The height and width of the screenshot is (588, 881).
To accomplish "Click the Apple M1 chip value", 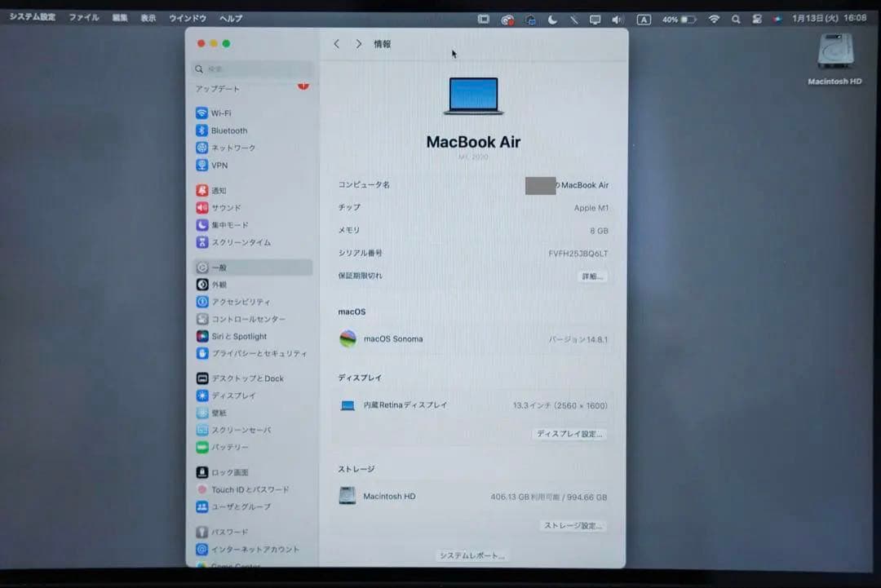I will coord(591,208).
